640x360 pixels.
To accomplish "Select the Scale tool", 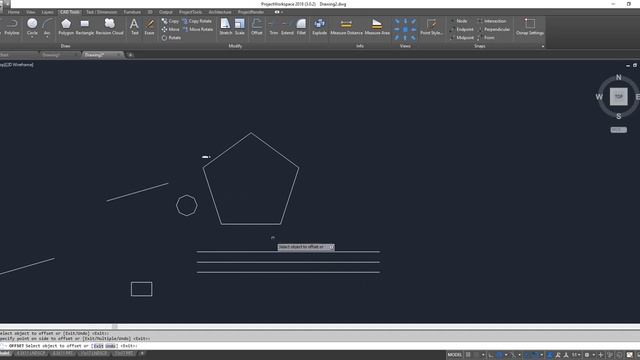I will tap(240, 27).
